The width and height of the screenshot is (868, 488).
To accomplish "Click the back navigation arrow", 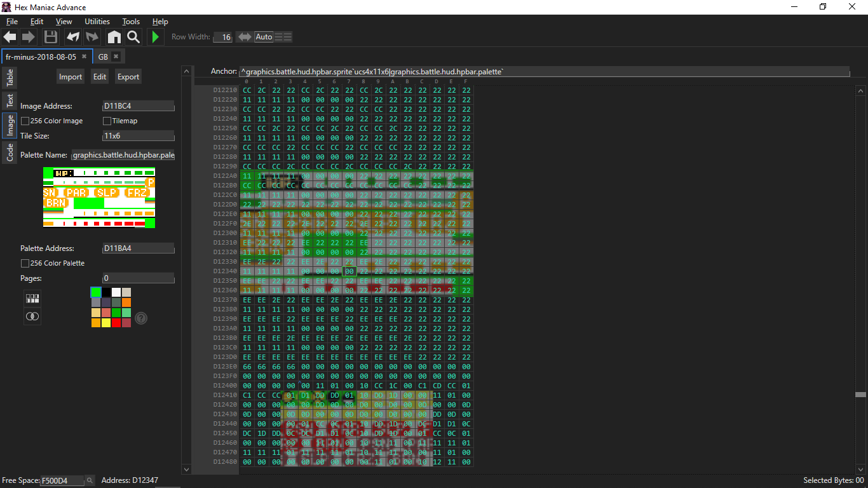I will click(x=10, y=37).
